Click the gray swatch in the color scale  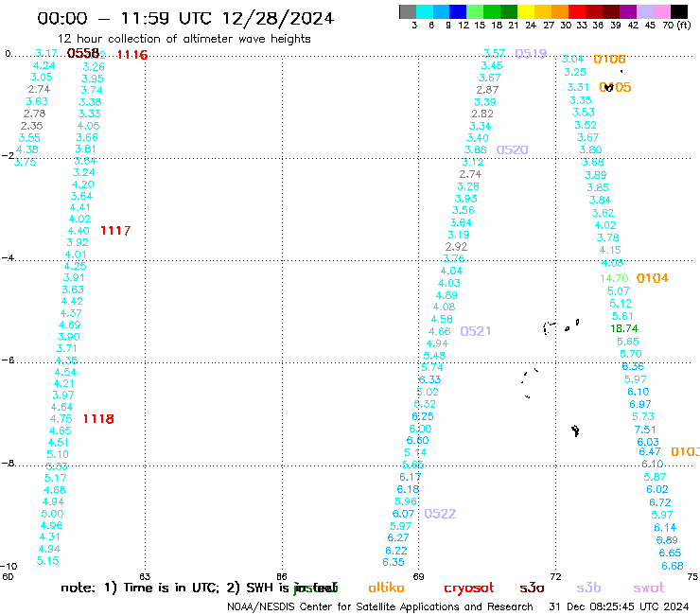(408, 11)
